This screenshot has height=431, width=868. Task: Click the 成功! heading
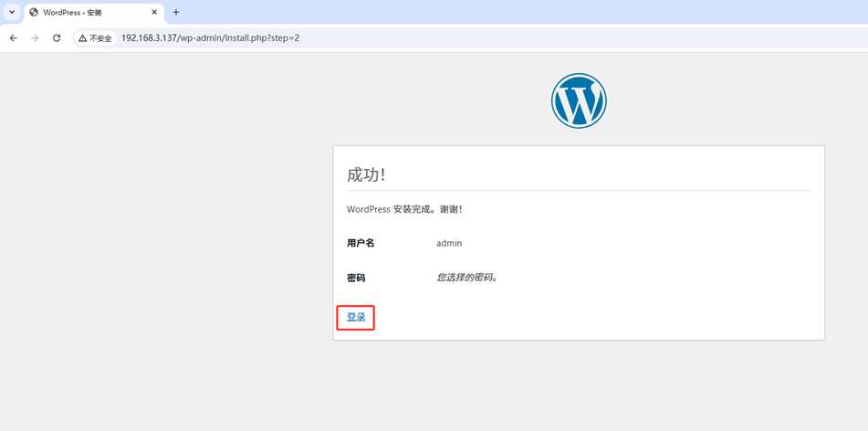[x=366, y=174]
